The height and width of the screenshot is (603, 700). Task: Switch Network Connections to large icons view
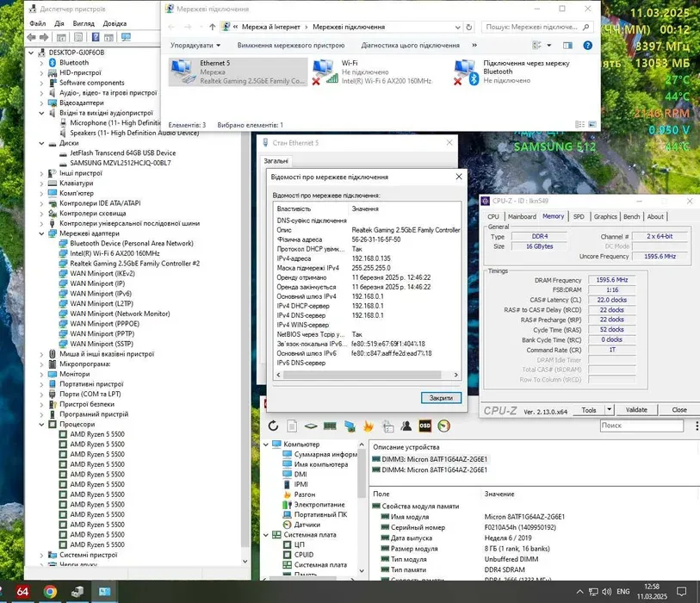pyautogui.click(x=592, y=125)
